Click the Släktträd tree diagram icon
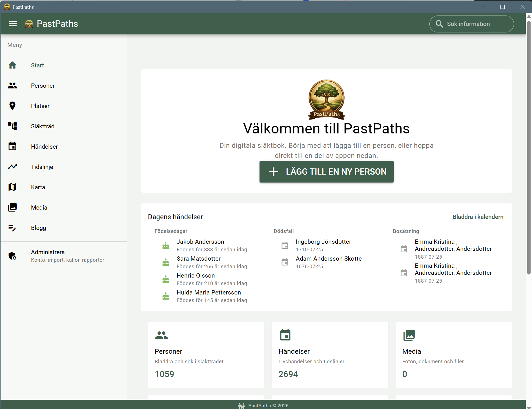 tap(12, 126)
